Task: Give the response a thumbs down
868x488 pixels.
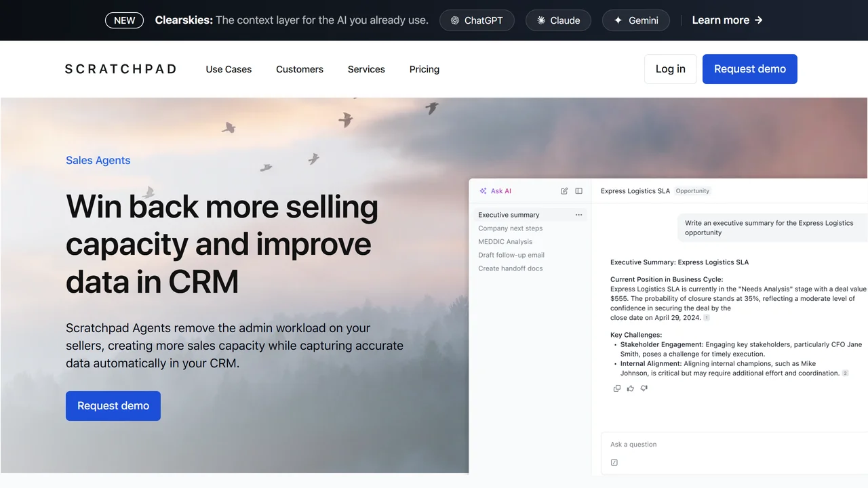Action: [x=644, y=388]
